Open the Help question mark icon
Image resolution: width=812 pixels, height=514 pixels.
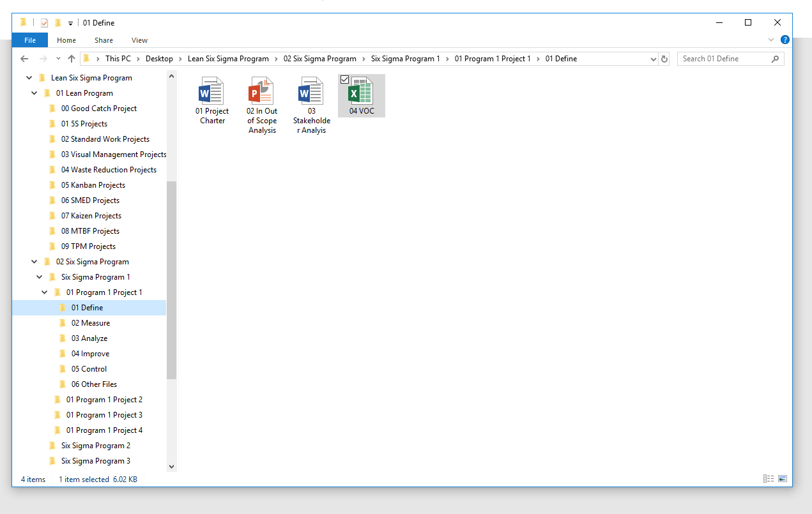click(x=785, y=40)
